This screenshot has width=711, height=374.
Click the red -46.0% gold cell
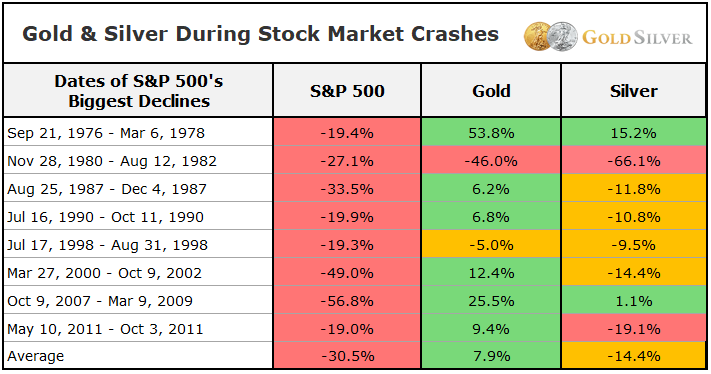[x=491, y=160]
